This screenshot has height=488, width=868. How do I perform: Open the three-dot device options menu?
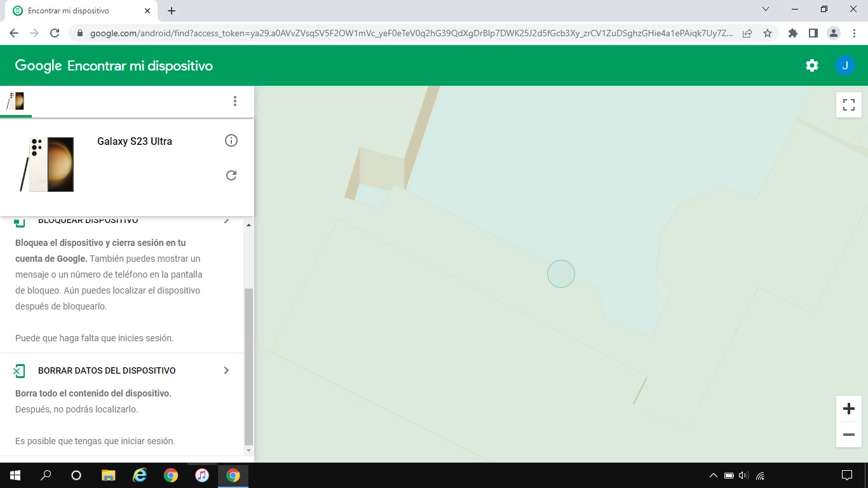(234, 101)
